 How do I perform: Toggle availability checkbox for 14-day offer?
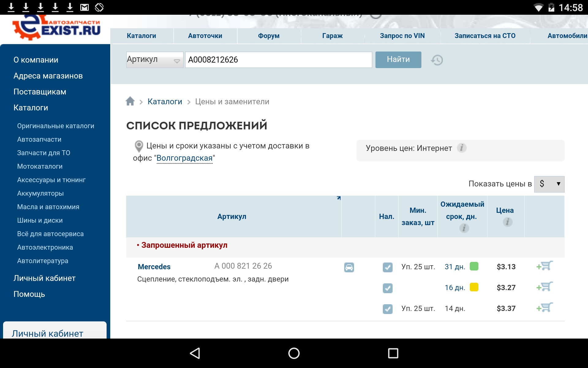[x=387, y=309]
